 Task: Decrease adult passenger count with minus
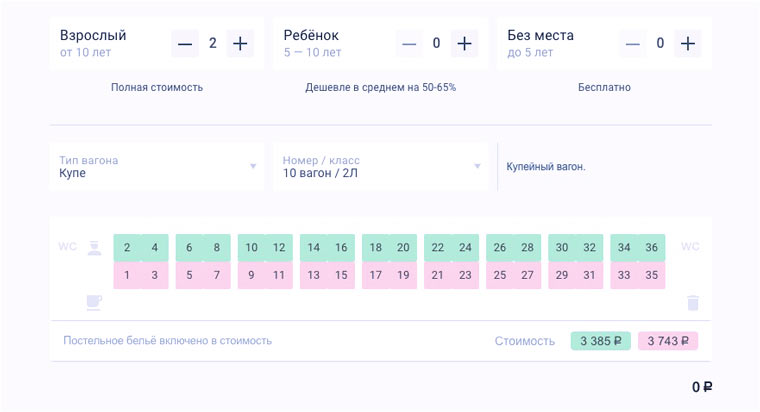[185, 43]
